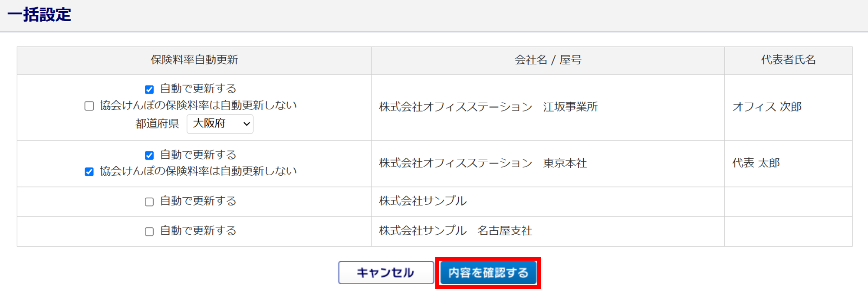Screen dimensions: 868x298
Task: Select the 会社名 / 屋号 column header
Action: [548, 60]
